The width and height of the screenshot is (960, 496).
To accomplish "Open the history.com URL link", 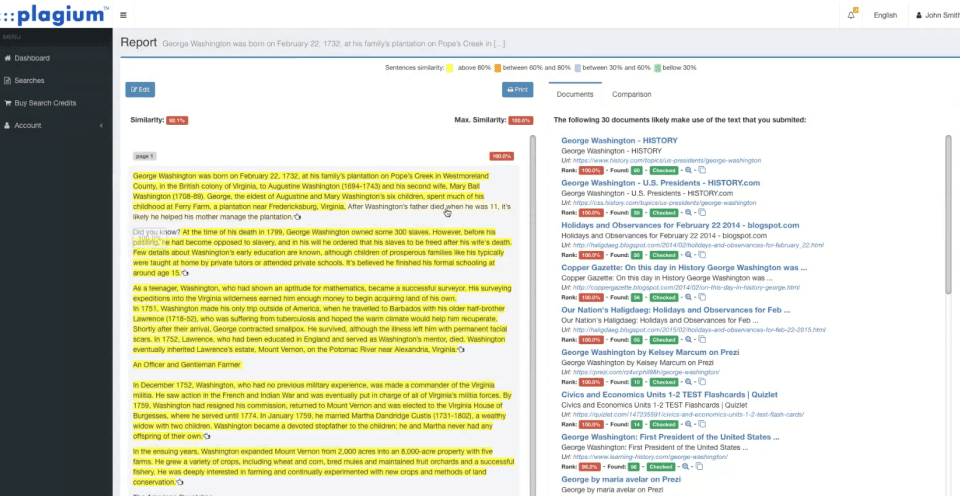I will (x=667, y=160).
